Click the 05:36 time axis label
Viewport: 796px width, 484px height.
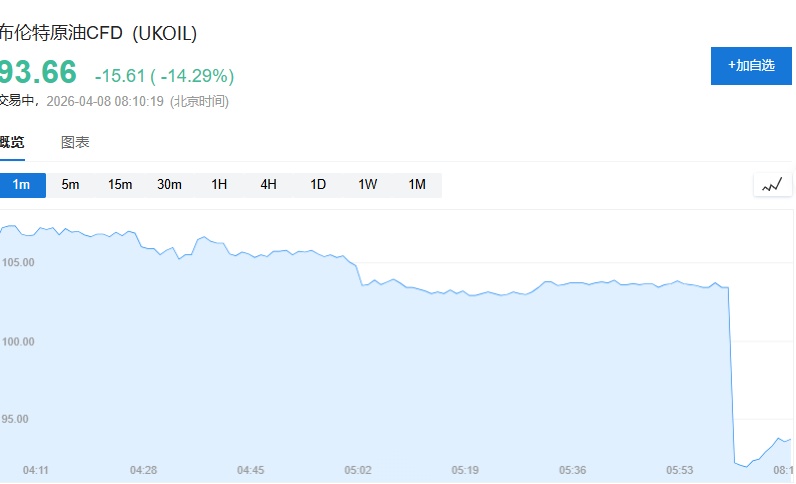pos(572,469)
